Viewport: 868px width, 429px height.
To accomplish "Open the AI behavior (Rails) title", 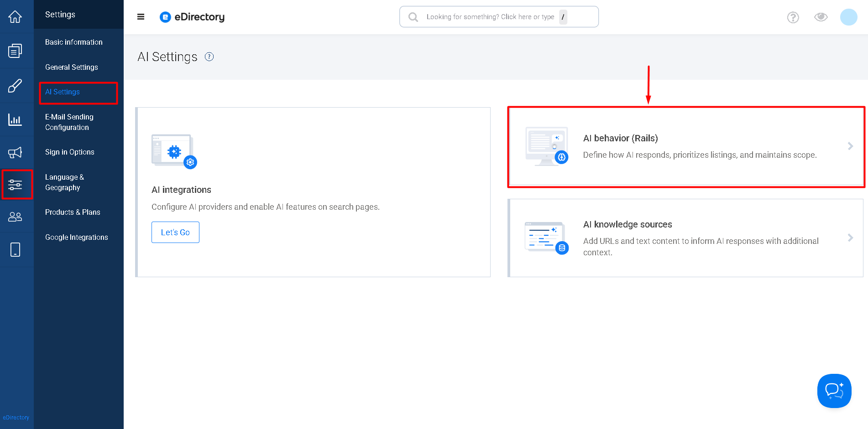I will pyautogui.click(x=621, y=138).
